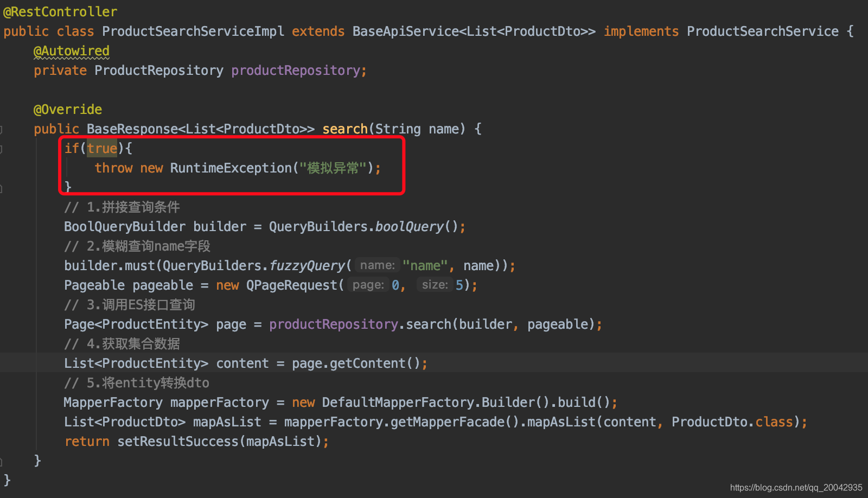Click ProductDto.class argument
This screenshot has width=868, height=498.
coord(732,422)
